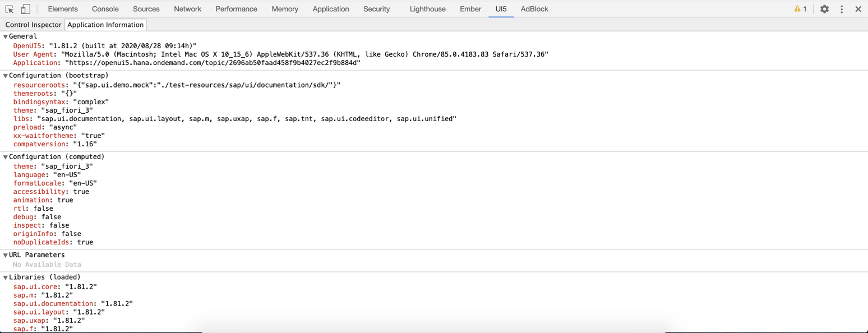This screenshot has height=333, width=868.
Task: Collapse Configuration (bootstrap) section
Action: click(x=5, y=75)
